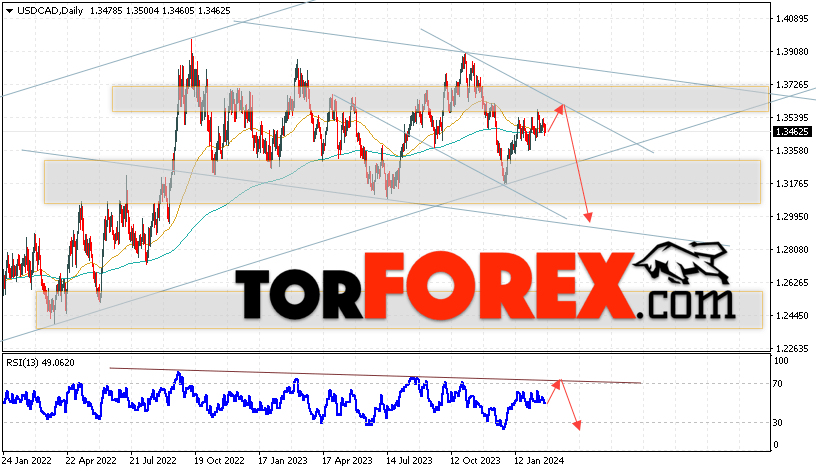Click RSI scale level 30
816x472 pixels.
[777, 423]
